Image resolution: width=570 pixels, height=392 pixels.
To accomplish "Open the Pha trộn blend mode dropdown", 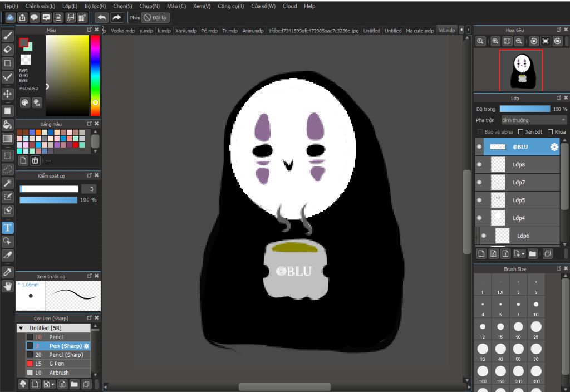I will click(534, 120).
